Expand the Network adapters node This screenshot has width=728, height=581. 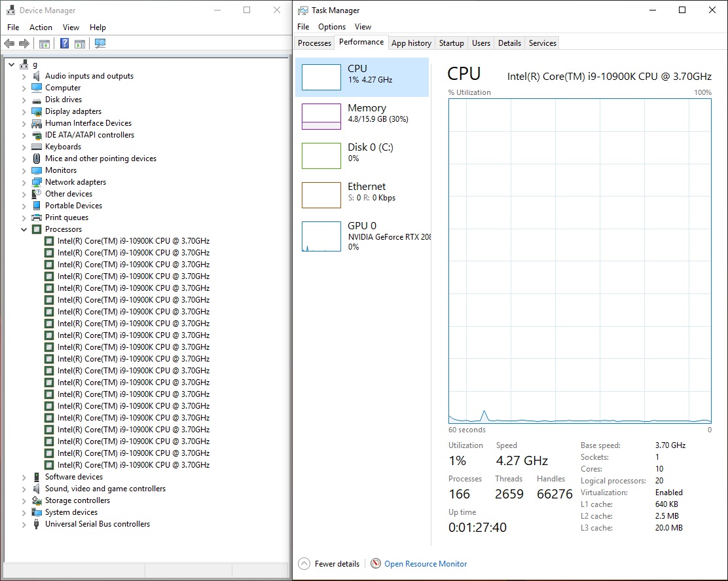pyautogui.click(x=24, y=182)
